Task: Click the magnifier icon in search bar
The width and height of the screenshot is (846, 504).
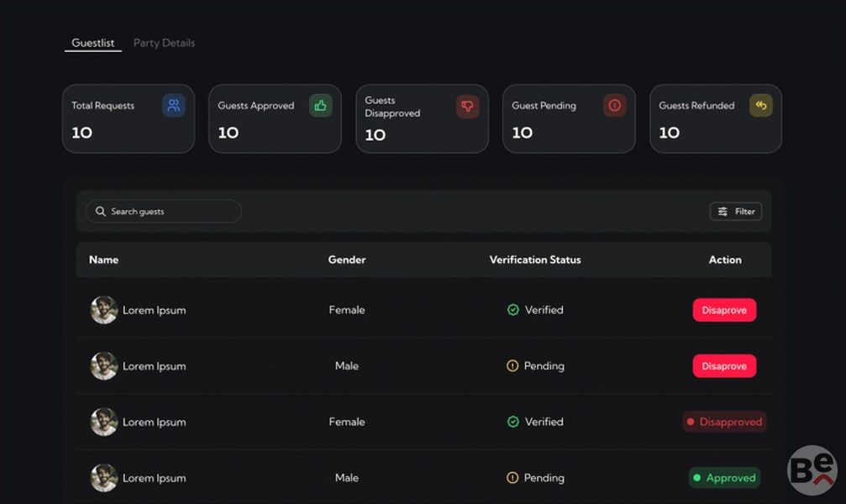Action: 101,212
